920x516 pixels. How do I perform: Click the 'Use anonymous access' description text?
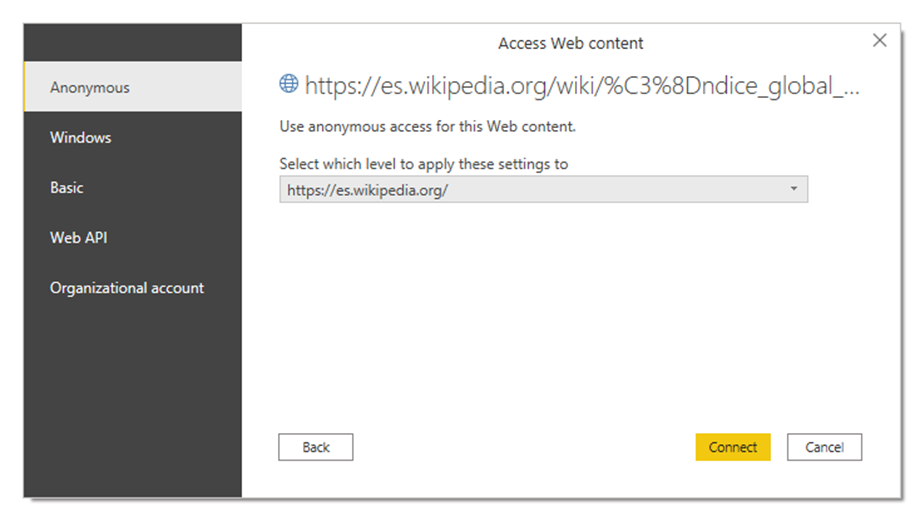coord(427,126)
